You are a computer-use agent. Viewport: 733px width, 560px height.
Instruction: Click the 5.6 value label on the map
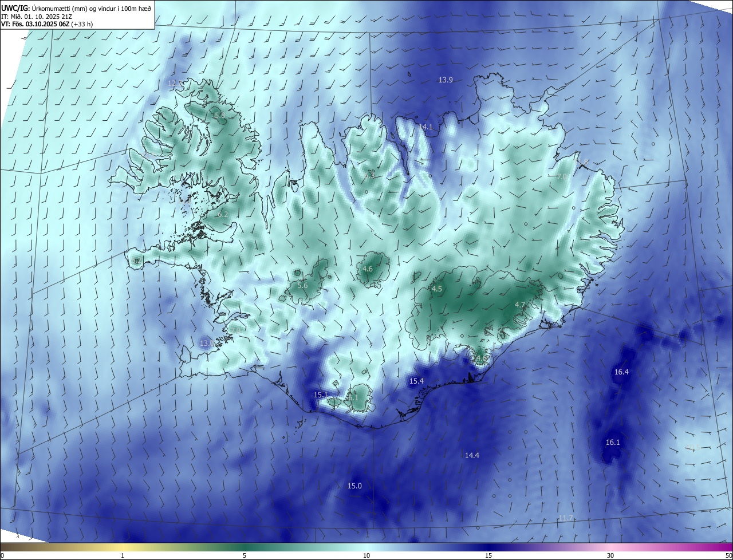[302, 286]
